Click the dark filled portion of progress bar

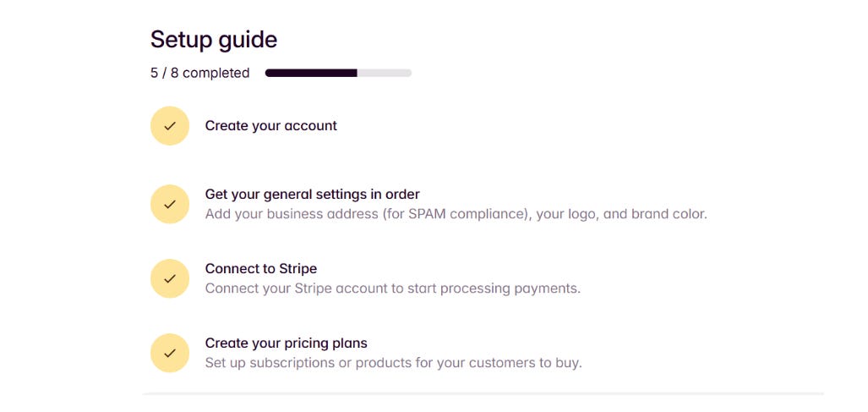coord(310,74)
